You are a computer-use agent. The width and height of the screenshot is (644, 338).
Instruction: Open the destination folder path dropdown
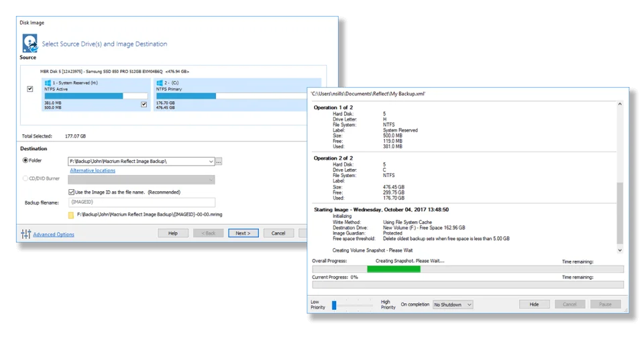click(211, 162)
